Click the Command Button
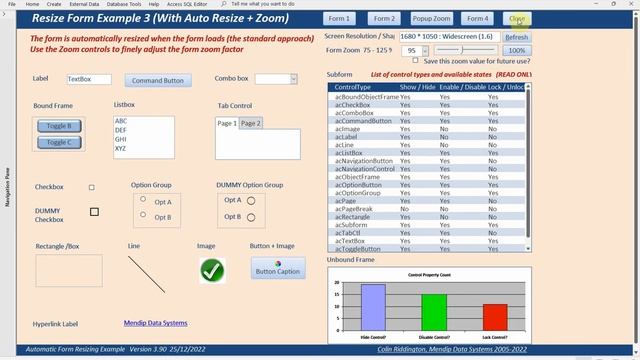 tap(158, 80)
